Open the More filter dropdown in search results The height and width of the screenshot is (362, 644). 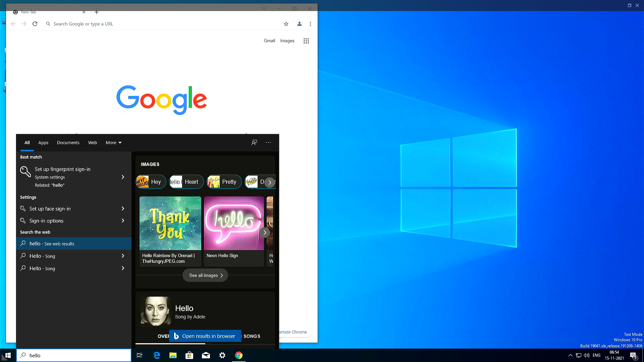[x=113, y=142]
